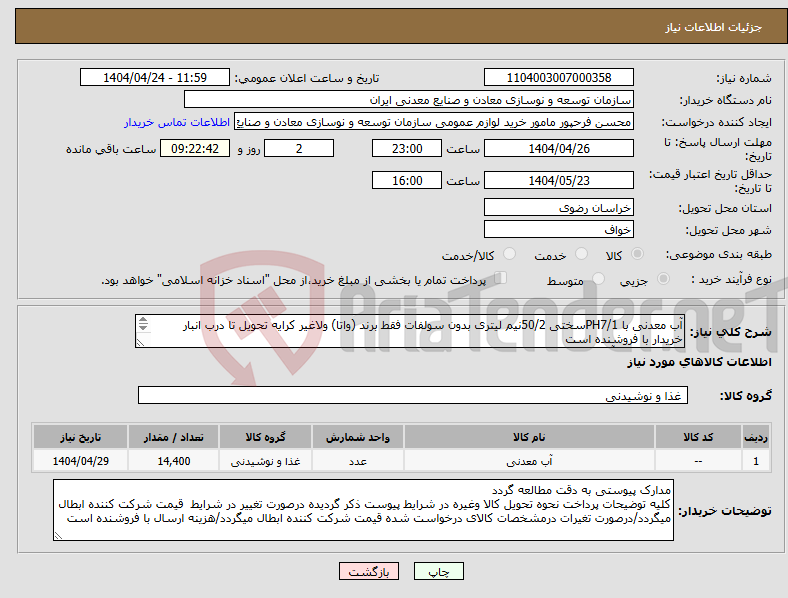This screenshot has width=788, height=598.
Task: Click the جزئیات اطلاعات نیاز header title
Action: [x=714, y=27]
